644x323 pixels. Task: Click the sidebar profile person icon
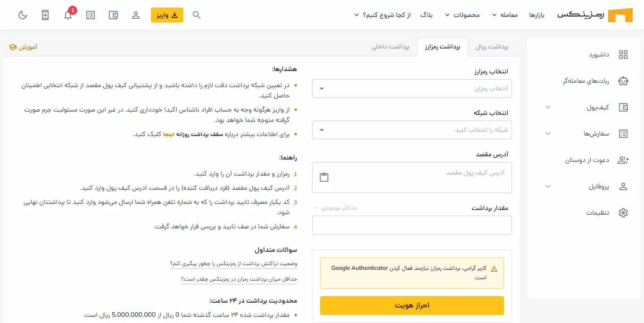[623, 186]
